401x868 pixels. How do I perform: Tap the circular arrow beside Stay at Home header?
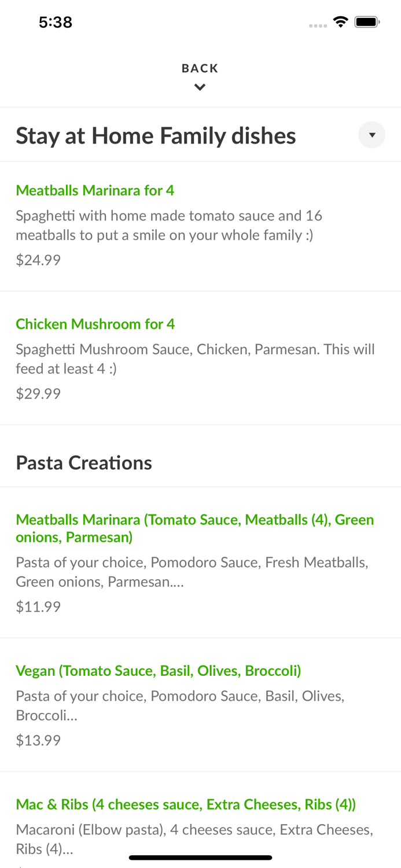[372, 135]
